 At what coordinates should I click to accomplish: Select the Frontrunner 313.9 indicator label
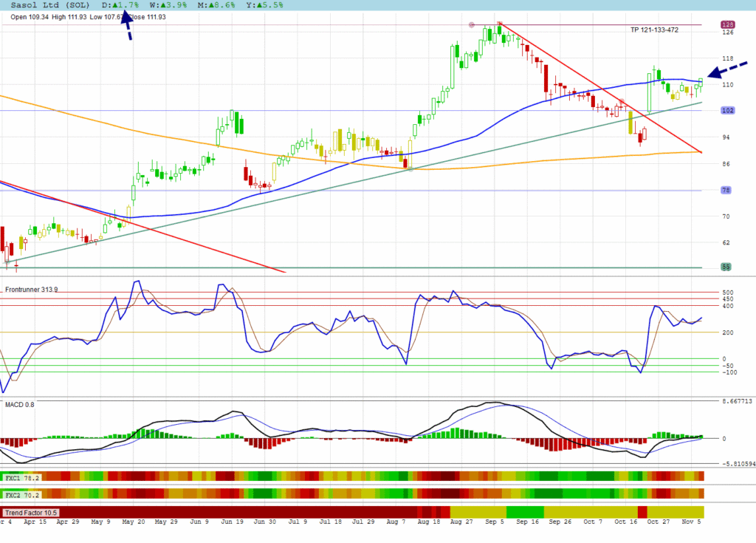pyautogui.click(x=32, y=290)
